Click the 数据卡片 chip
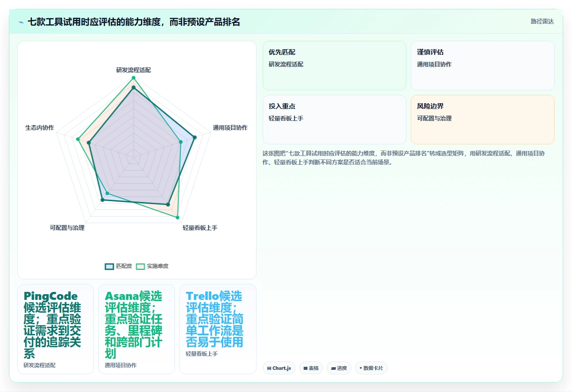Screen dimensions: 572x392 [371, 368]
